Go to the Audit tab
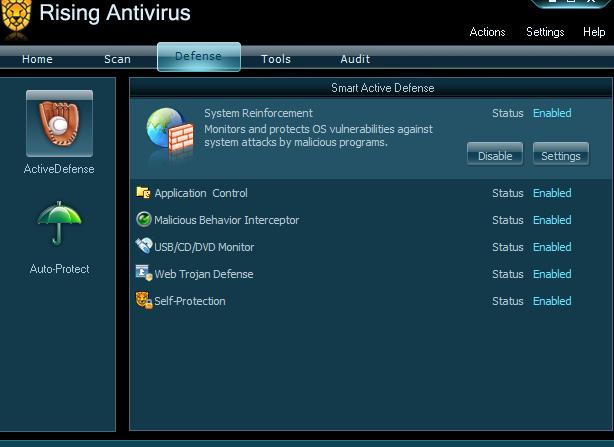The height and width of the screenshot is (447, 614). [x=355, y=59]
